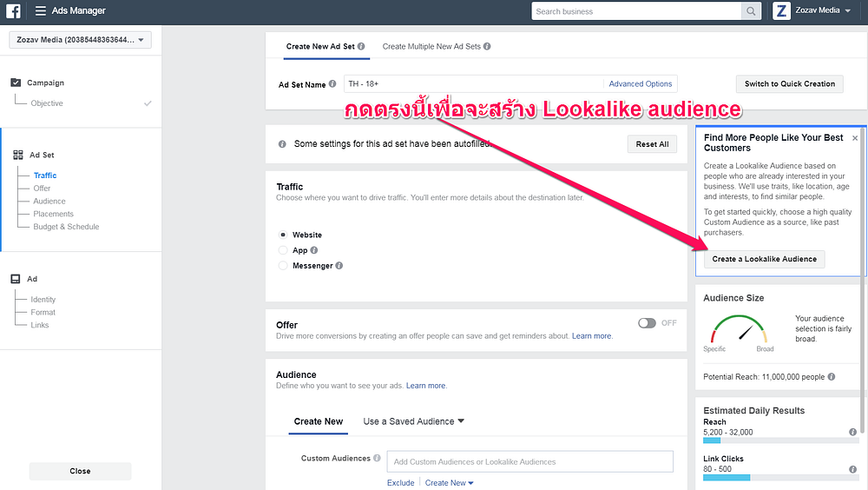Image resolution: width=868 pixels, height=490 pixels.
Task: Open the Create New audience dropdown link
Action: point(449,483)
